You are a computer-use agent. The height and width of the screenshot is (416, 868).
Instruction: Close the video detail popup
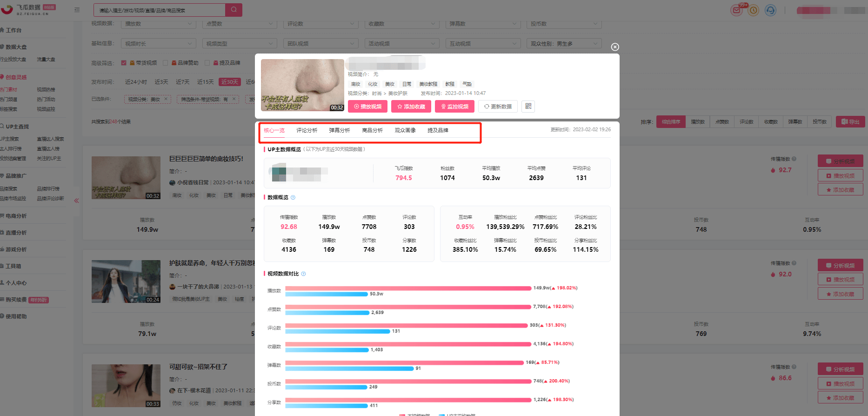click(x=615, y=47)
